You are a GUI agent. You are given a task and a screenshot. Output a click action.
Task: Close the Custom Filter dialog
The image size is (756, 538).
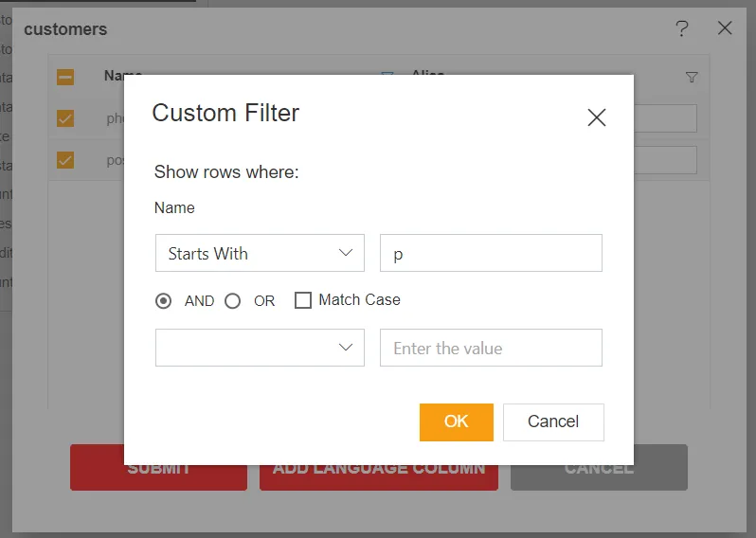click(596, 117)
